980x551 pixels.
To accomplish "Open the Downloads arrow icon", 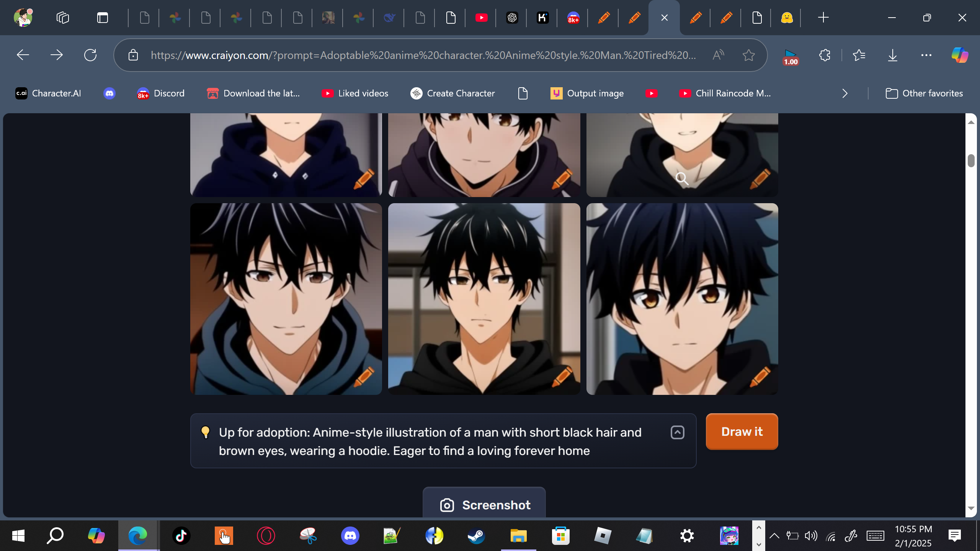I will point(892,55).
